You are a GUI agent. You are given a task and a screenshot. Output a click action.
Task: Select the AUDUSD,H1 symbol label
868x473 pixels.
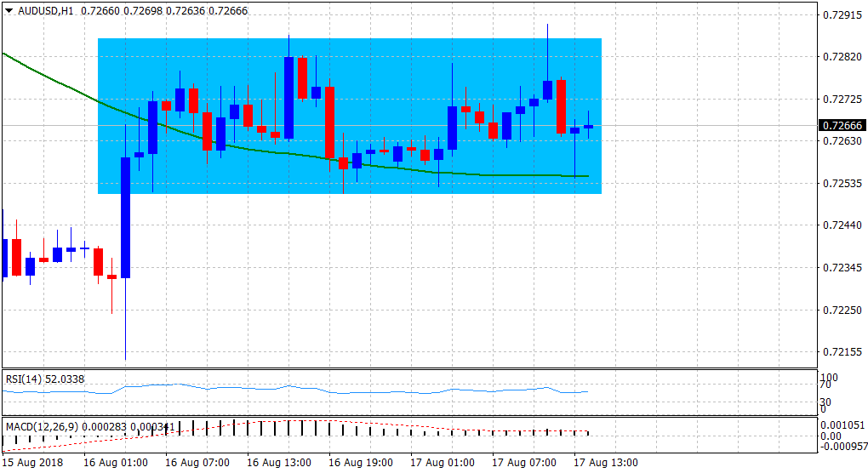45,9
